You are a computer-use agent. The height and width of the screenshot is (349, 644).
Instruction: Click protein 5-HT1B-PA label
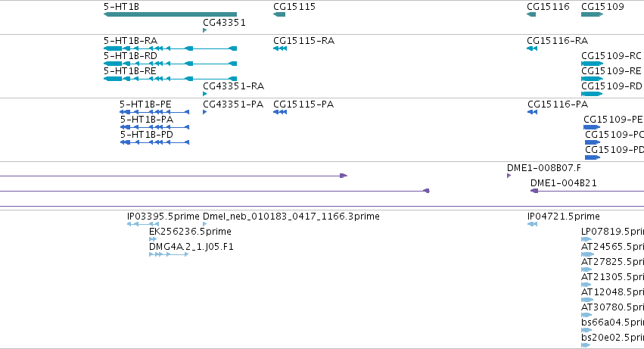[x=147, y=120]
